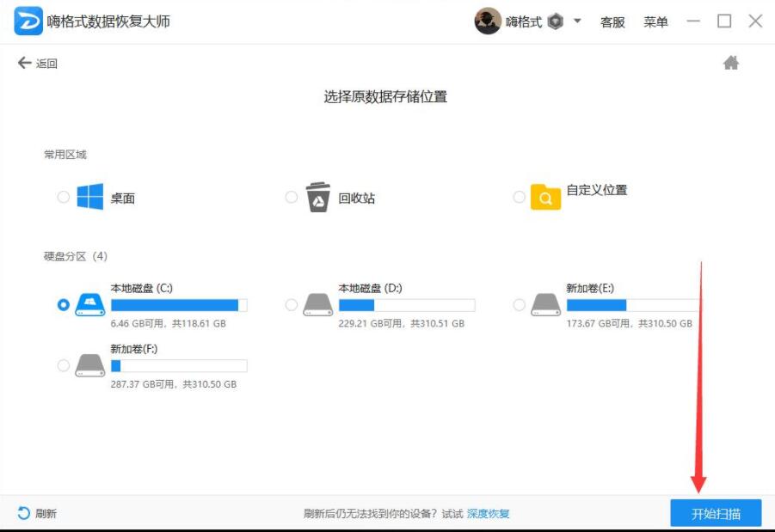775x532 pixels.
Task: Click text 173.67 GB可用, 共310.50 GB
Action: 629,323
